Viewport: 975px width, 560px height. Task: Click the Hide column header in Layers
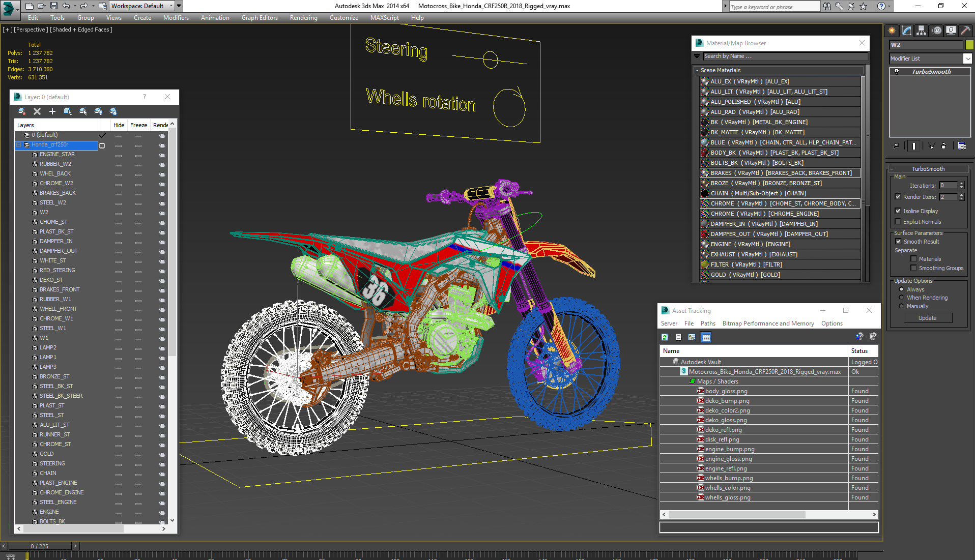[x=119, y=125]
